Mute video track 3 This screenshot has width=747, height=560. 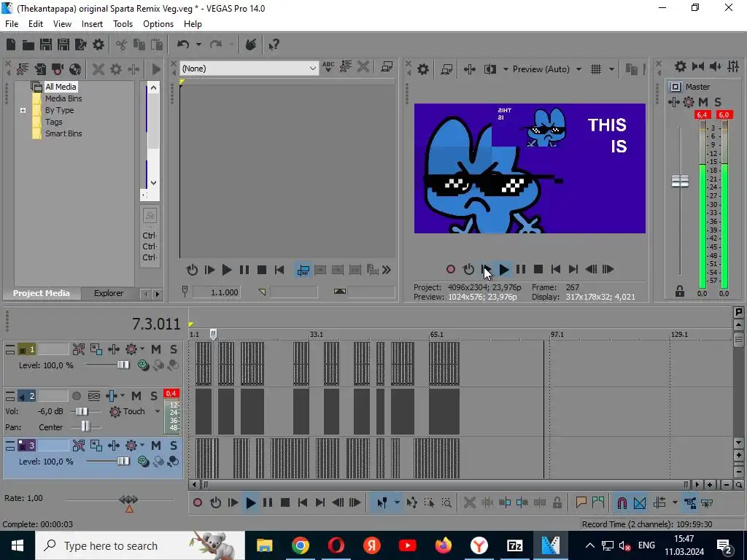tap(156, 446)
